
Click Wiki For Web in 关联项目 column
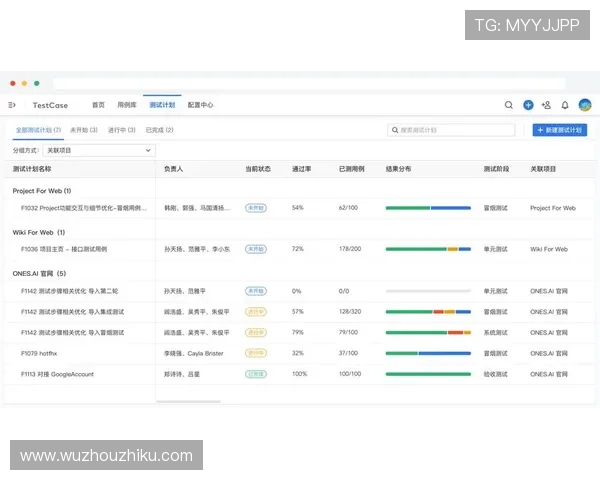tap(549, 249)
